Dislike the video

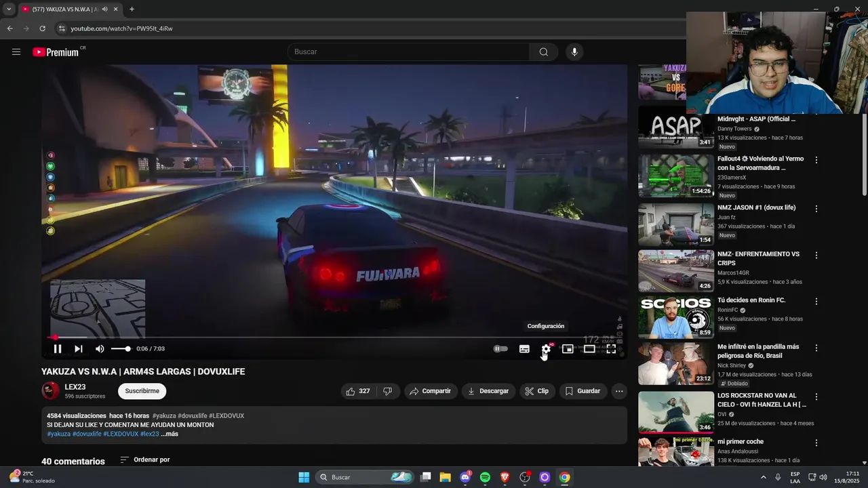click(x=388, y=391)
